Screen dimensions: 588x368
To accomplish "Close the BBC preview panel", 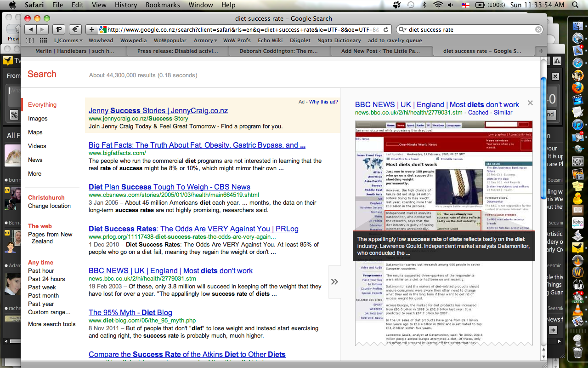I will [530, 103].
